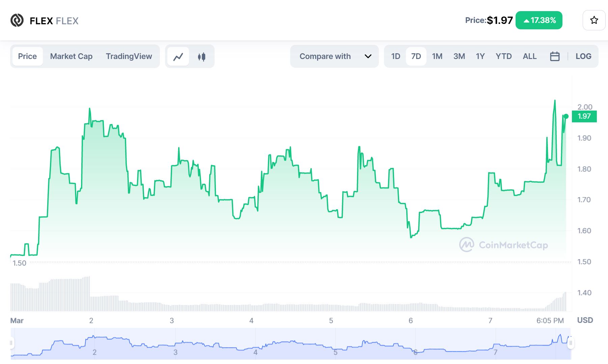Click the left range slider handle
608x364 pixels.
point(11,343)
